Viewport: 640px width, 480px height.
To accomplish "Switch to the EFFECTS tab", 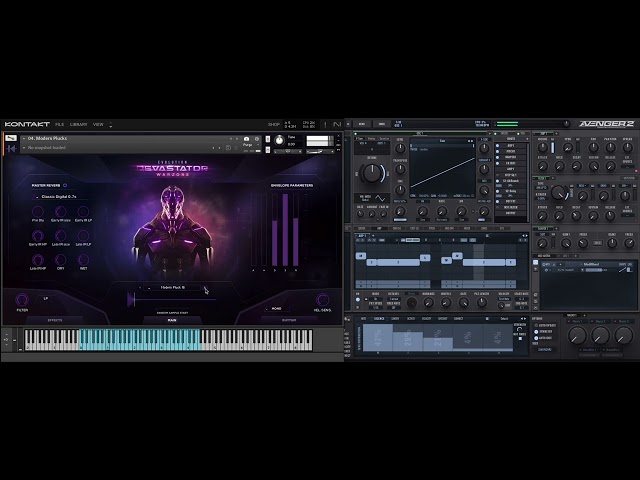I will click(55, 320).
